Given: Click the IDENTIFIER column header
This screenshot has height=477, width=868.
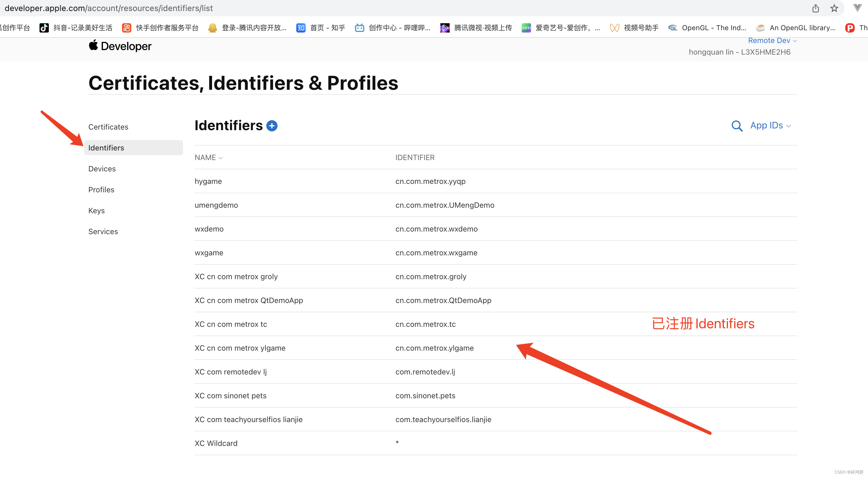Looking at the screenshot, I should [x=415, y=157].
